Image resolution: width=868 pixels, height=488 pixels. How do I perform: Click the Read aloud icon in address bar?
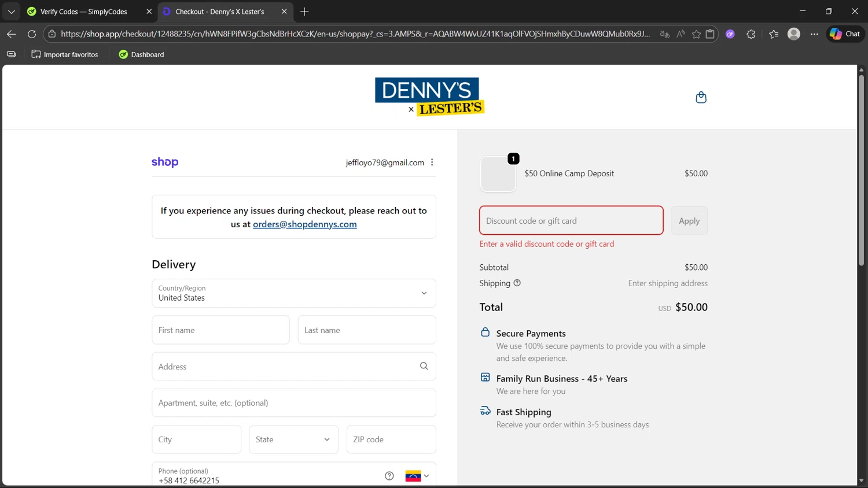[x=681, y=34]
